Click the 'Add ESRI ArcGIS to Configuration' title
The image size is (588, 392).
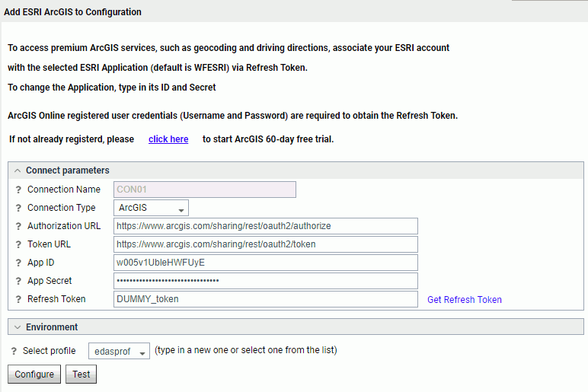click(x=73, y=12)
